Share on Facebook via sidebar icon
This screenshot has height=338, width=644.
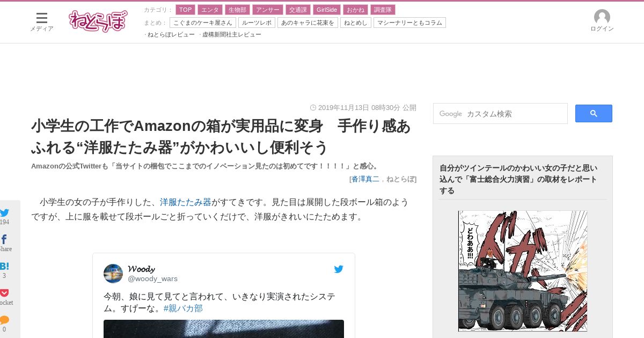coord(4,239)
